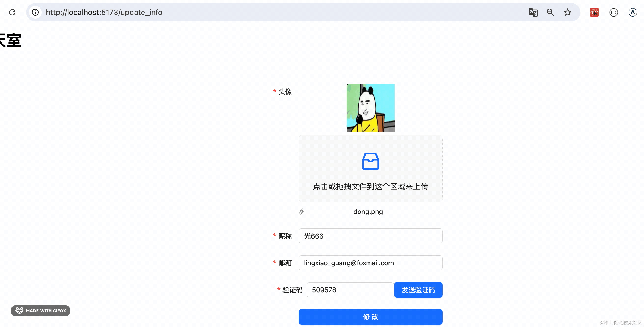Click the address bar URL text
Screen dimensions: 644x327
coord(104,12)
